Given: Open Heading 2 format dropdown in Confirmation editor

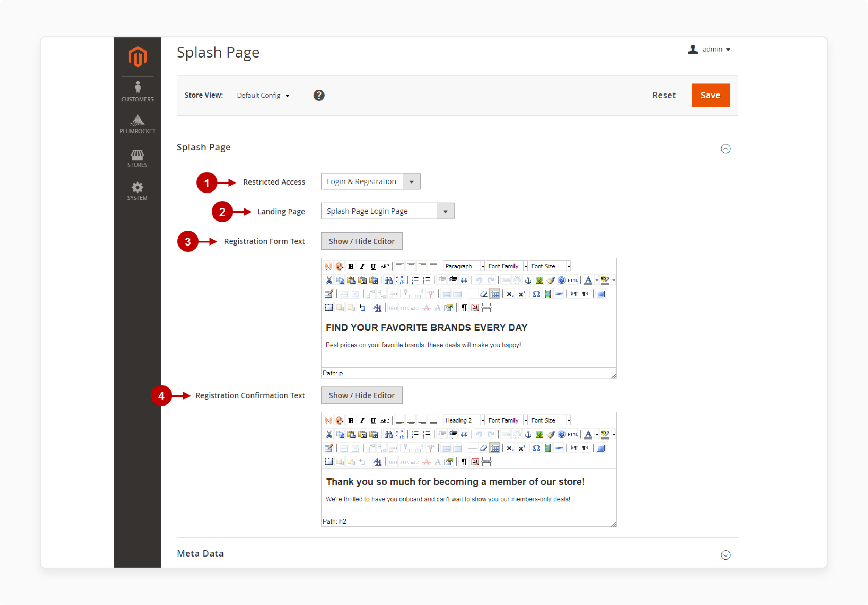Looking at the screenshot, I should 464,420.
